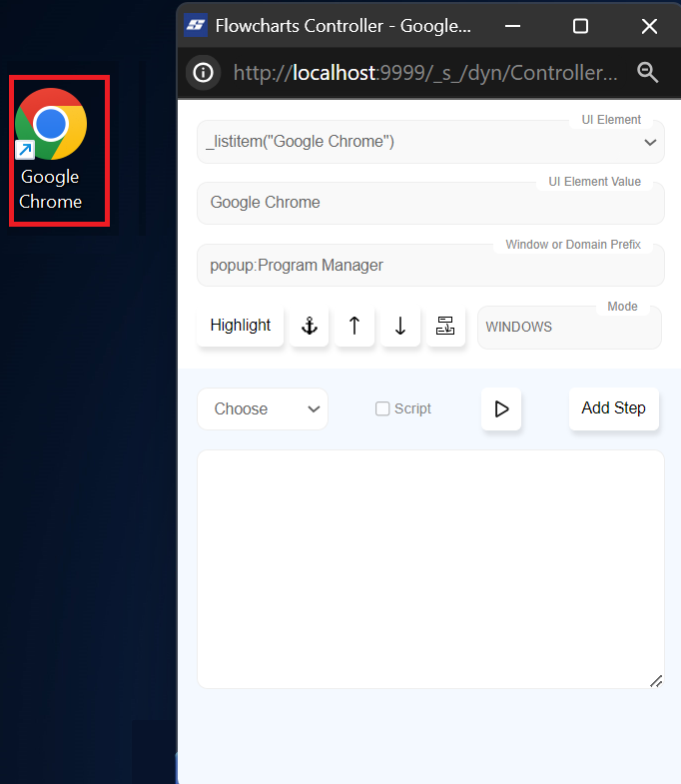Viewport: 681px width, 784px height.
Task: Click the play triangle button
Action: 501,408
